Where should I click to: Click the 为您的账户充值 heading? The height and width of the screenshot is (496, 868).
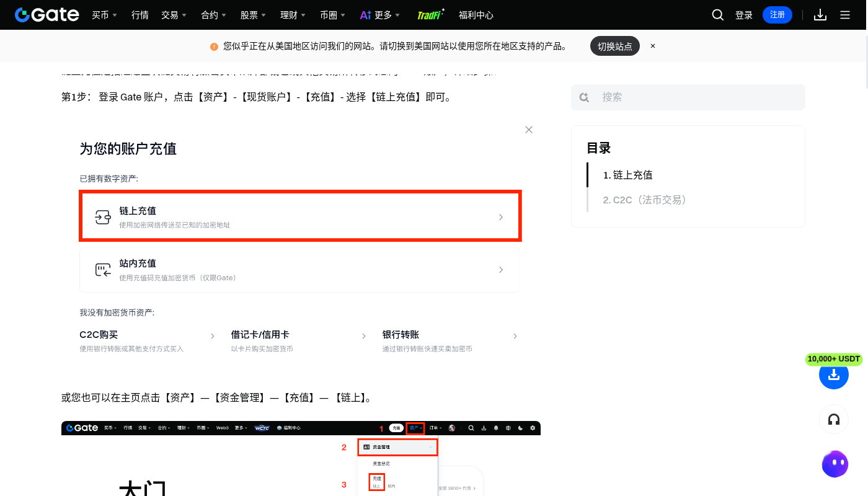tap(128, 149)
